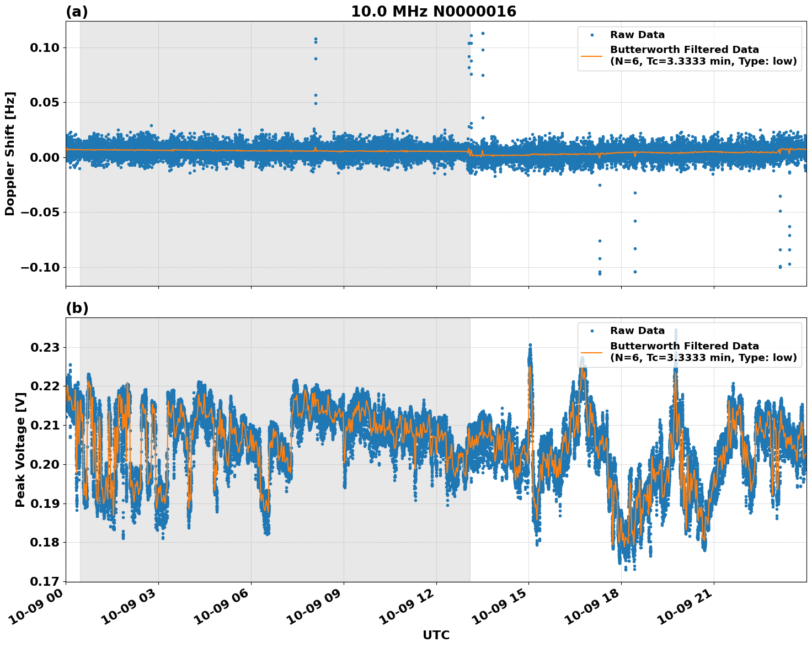Click Raw Data text in top legend

[x=637, y=35]
